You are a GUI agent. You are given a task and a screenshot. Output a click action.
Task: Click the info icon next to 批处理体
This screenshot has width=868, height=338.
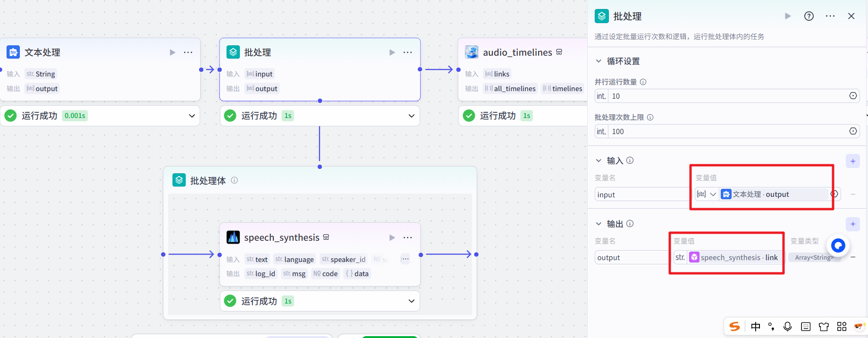[234, 180]
